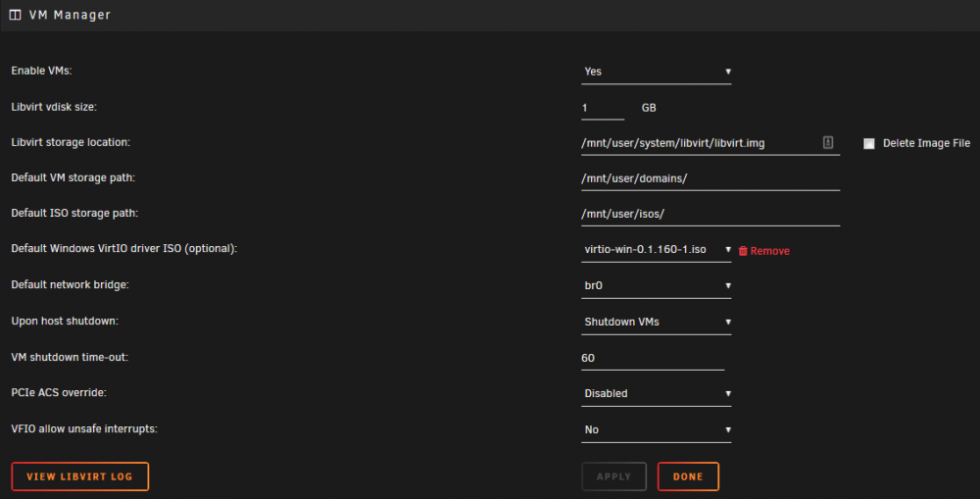Click the Default network bridge label
Screen dimensions: 980x499
[70, 284]
